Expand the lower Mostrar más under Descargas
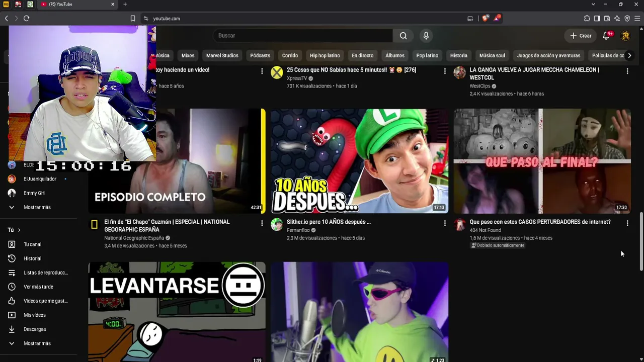Screen dimensions: 644x362 pyautogui.click(x=36, y=343)
